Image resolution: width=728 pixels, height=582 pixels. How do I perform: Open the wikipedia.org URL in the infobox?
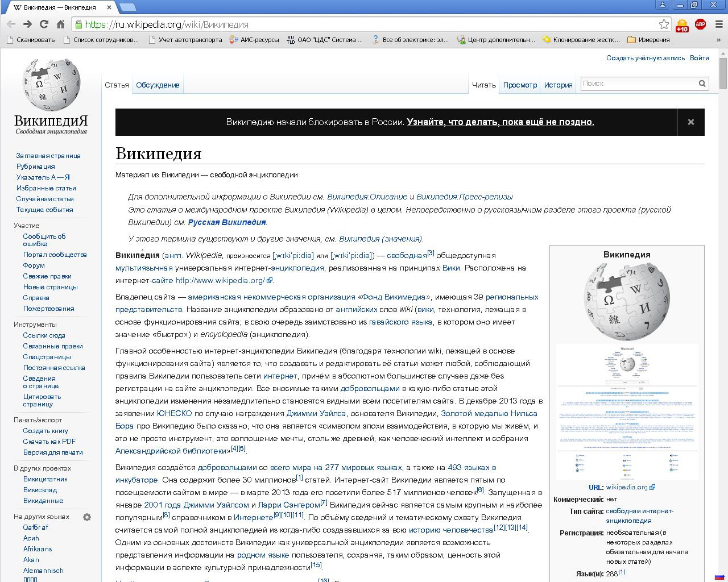coord(627,487)
